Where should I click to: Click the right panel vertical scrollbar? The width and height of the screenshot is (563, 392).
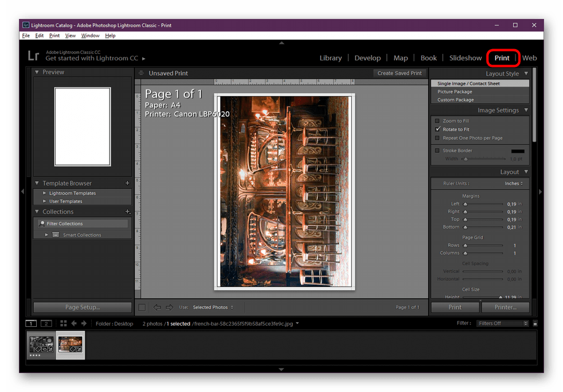click(535, 105)
